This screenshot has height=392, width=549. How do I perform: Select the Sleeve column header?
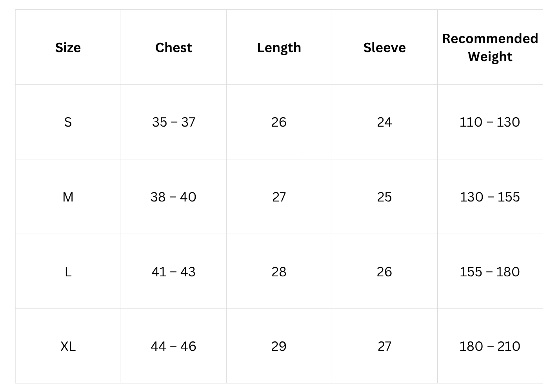[x=384, y=47]
